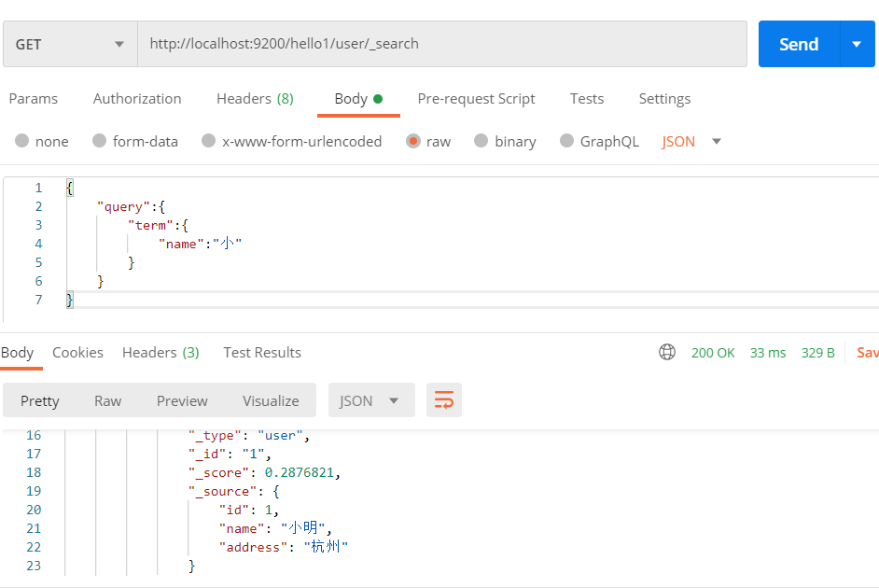879x588 pixels.
Task: Click the "_score" value 0.2876821
Action: [300, 472]
